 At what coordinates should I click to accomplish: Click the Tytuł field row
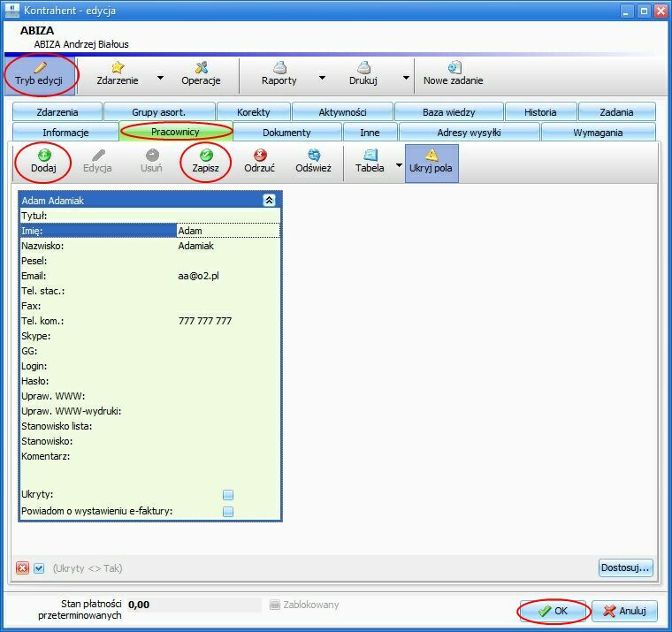click(150, 216)
